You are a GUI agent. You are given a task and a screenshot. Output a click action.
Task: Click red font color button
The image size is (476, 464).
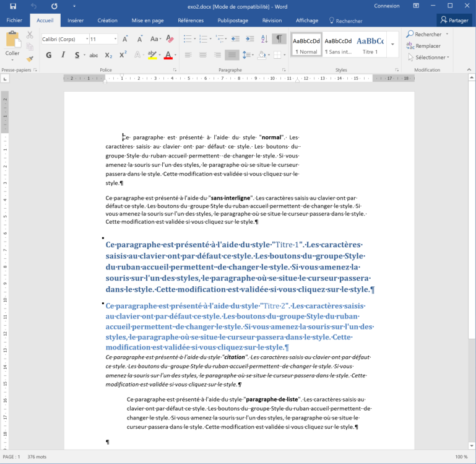(168, 55)
